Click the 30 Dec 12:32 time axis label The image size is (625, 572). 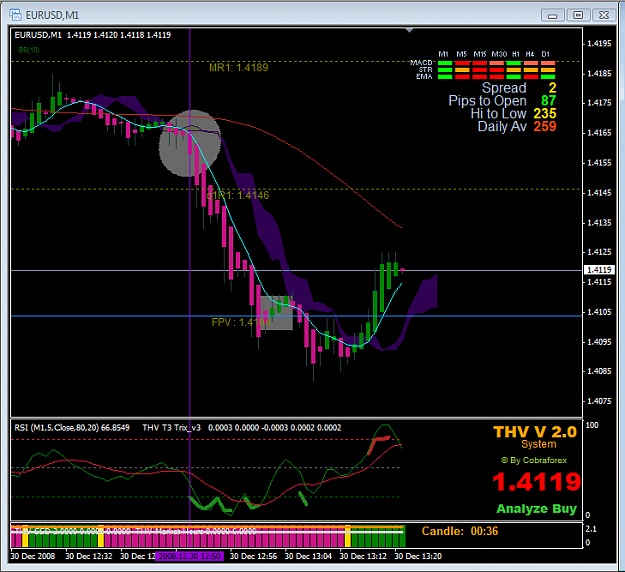[x=88, y=556]
